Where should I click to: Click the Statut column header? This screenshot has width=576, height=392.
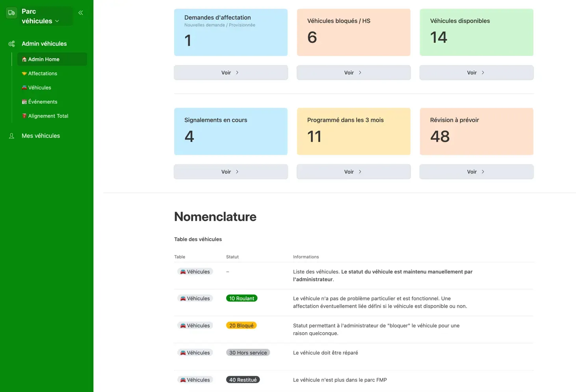coord(232,257)
